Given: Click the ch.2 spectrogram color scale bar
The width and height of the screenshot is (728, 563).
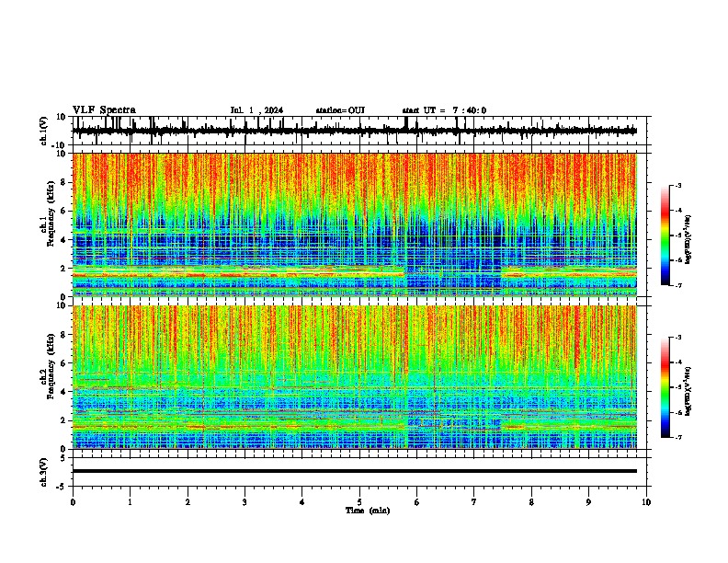Looking at the screenshot, I should pos(665,387).
